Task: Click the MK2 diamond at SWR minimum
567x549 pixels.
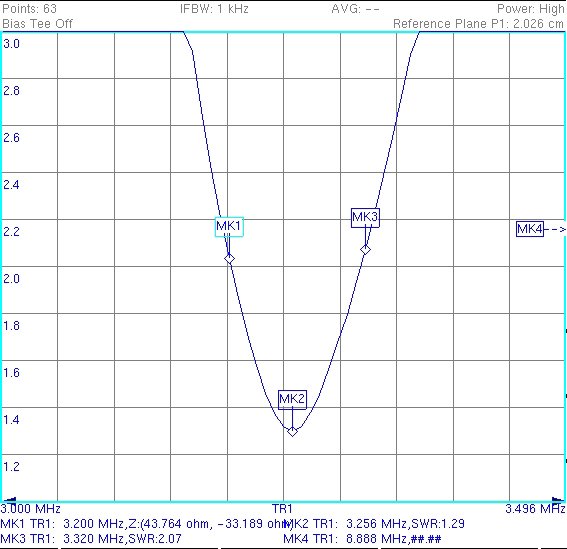Action: (x=292, y=431)
